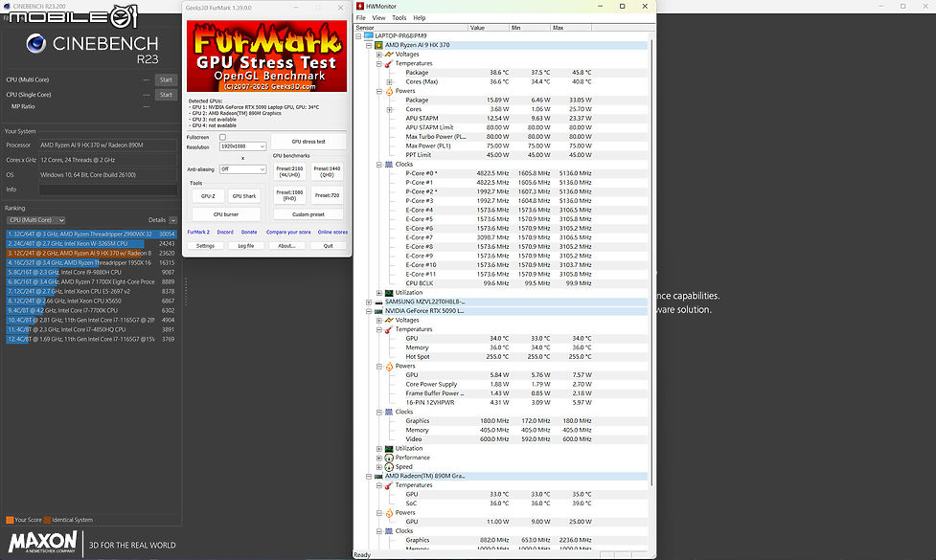
Task: Click the Speed gauge icon in HWMonitor
Action: 389,467
